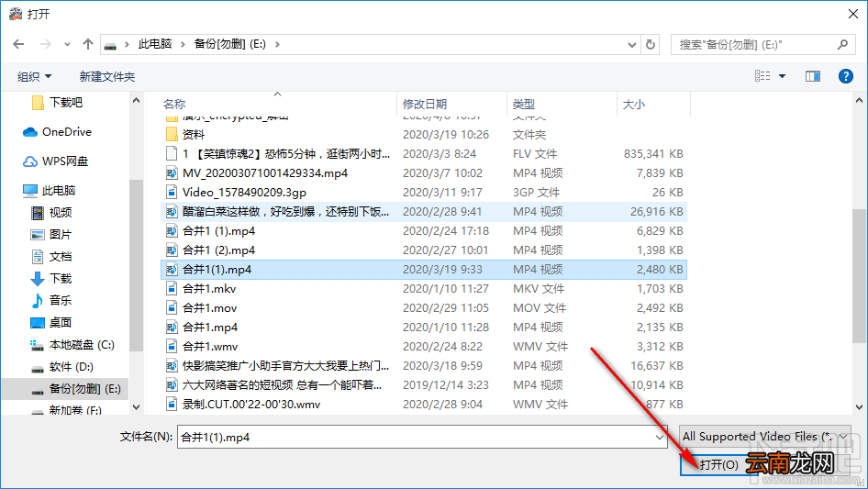Screen dimensions: 868x489
Task: Select 合并1.mp4 file icon
Action: point(172,328)
